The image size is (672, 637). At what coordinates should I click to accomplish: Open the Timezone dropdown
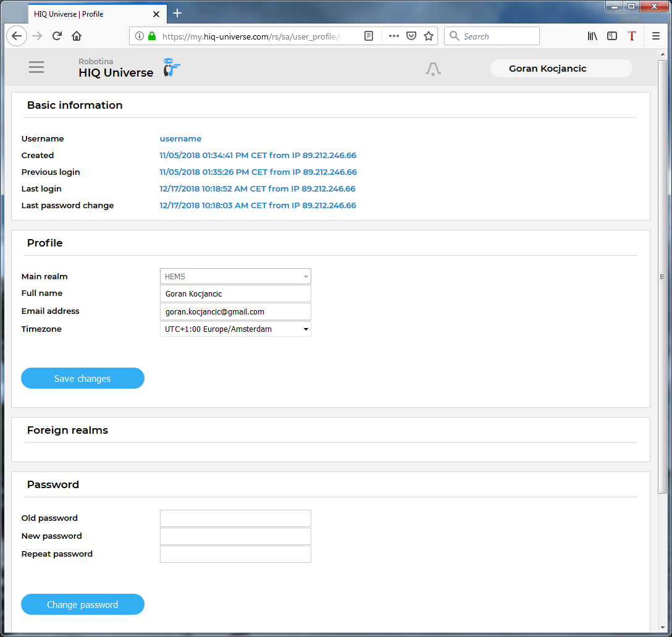(235, 329)
